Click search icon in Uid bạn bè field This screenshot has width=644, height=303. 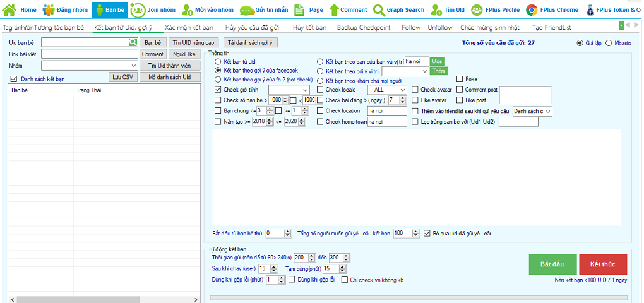133,42
